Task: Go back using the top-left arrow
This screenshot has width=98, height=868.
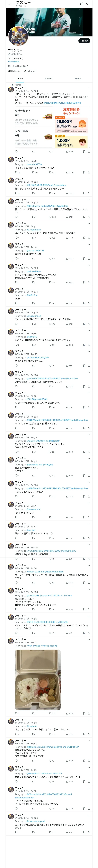Action: [9, 4]
